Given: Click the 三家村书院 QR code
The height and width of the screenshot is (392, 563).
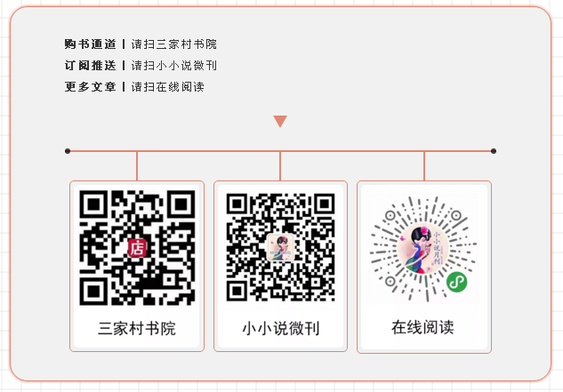Looking at the screenshot, I should (137, 248).
